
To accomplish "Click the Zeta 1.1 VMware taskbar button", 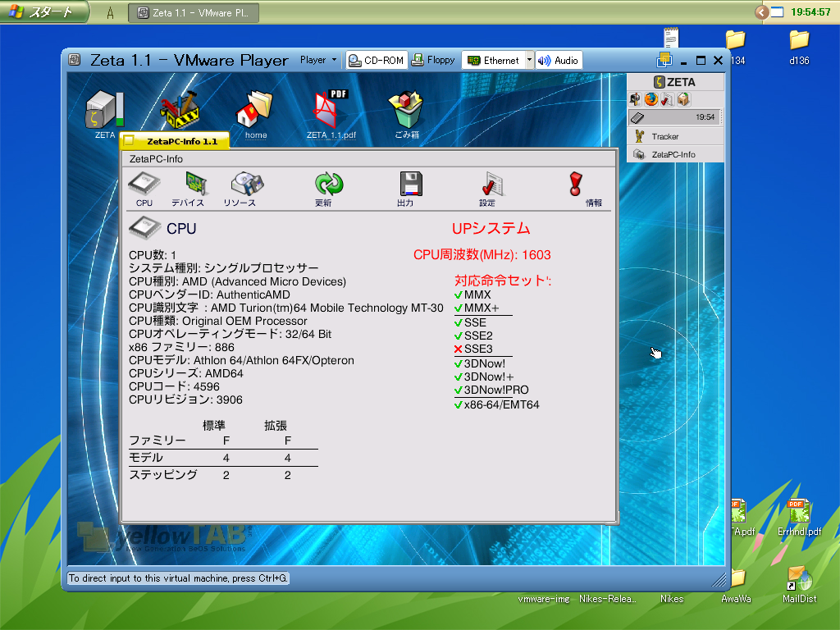I will tap(194, 13).
